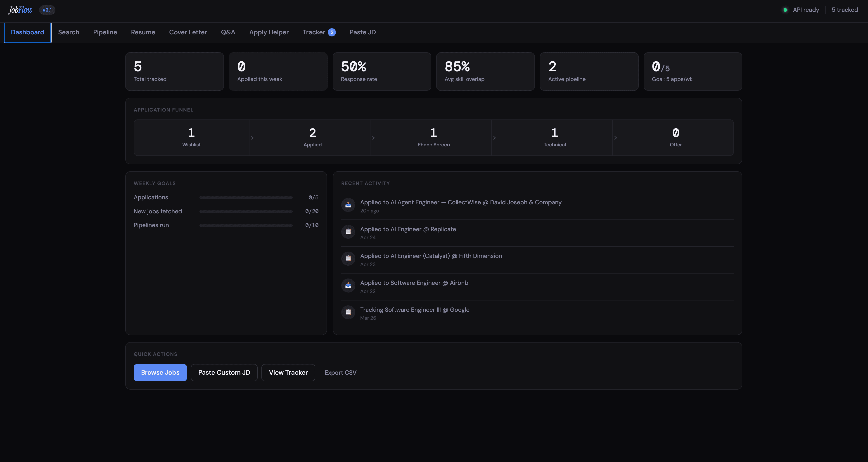This screenshot has height=462, width=868.
Task: Open the Dashboard tab
Action: 27,32
